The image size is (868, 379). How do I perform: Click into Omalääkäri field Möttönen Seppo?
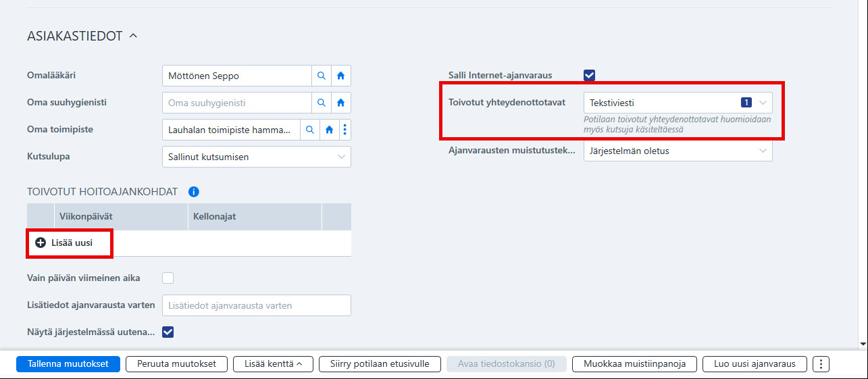point(236,76)
